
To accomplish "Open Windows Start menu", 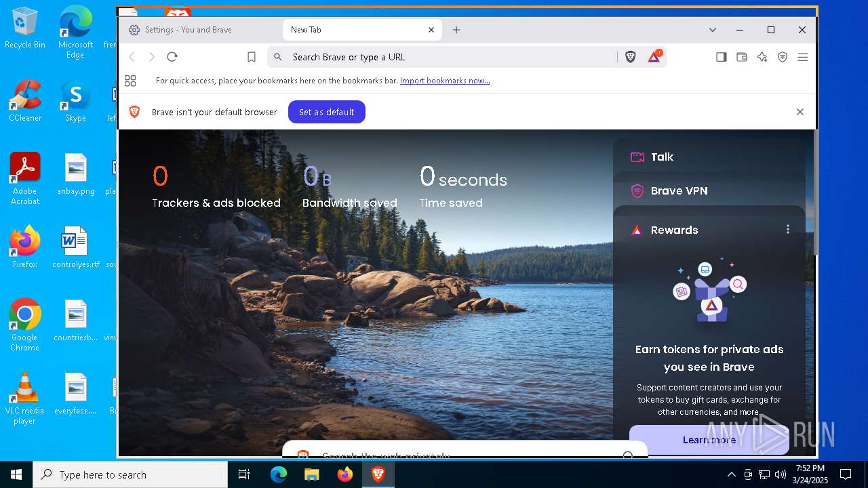I will point(16,474).
